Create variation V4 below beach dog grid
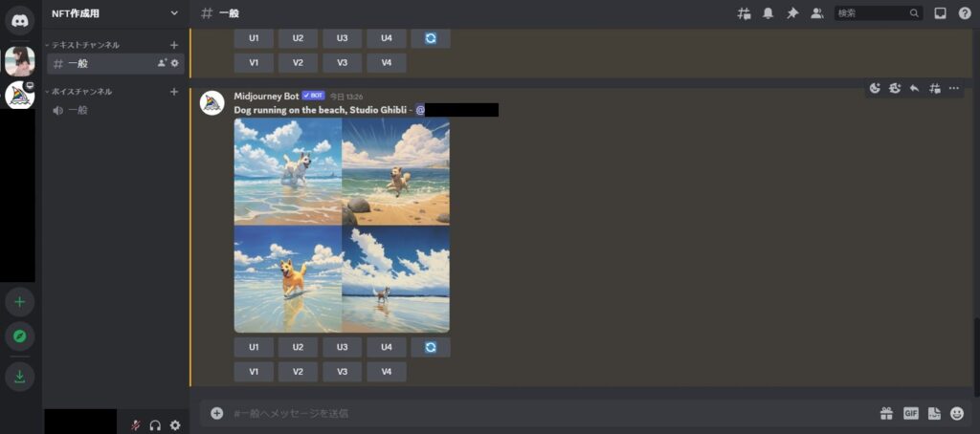 387,372
